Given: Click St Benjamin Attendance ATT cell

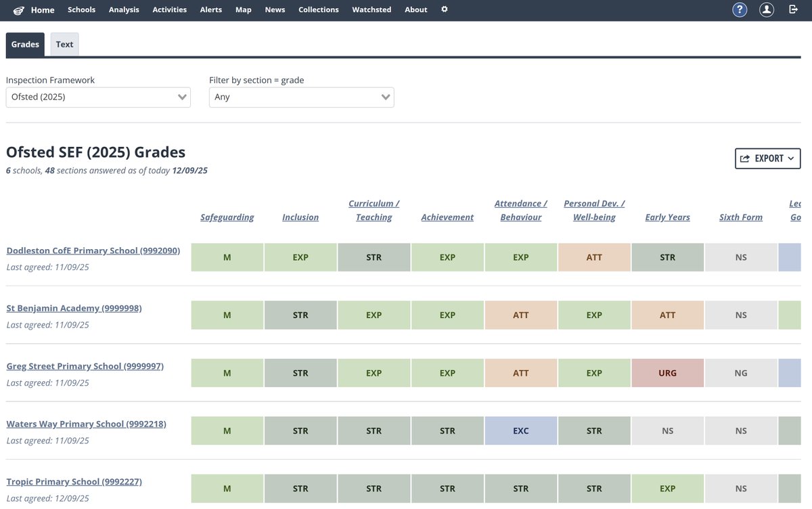Looking at the screenshot, I should (521, 315).
